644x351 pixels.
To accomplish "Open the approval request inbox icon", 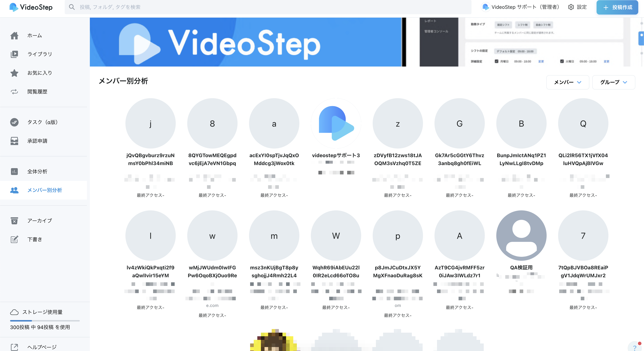I will [x=14, y=141].
